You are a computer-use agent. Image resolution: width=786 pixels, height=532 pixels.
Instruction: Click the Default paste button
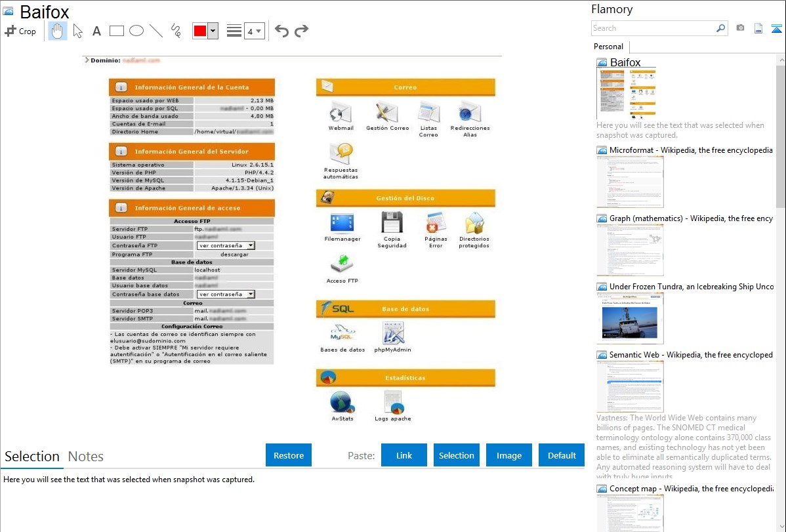coord(562,455)
